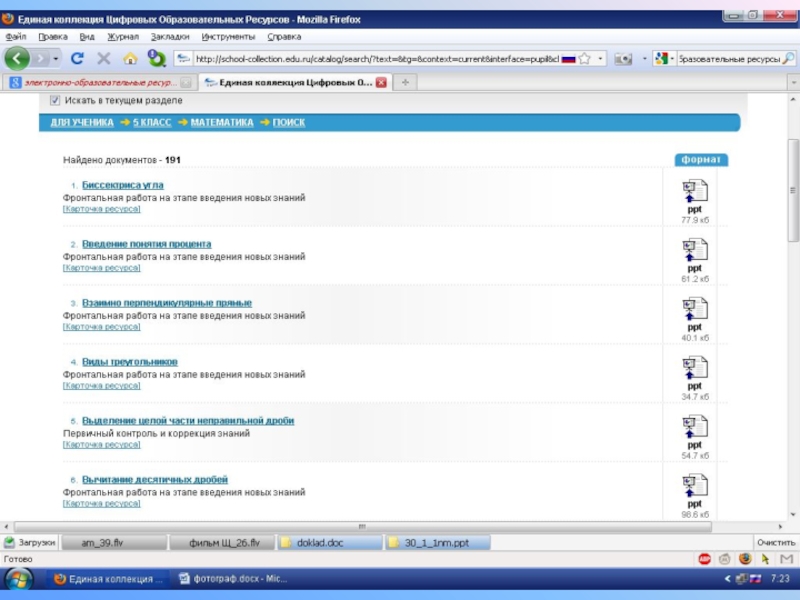Go to the browser home page

[x=130, y=59]
